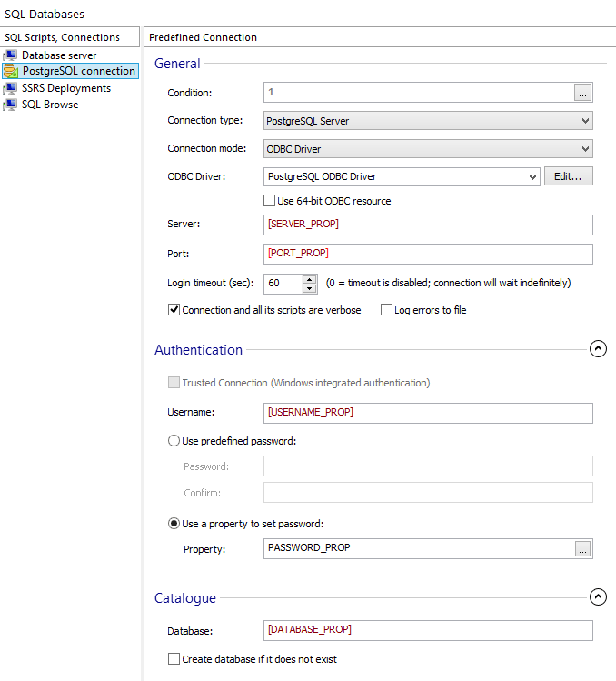616x681 pixels.
Task: Click the Edit... button for ODBC Driver
Action: [x=568, y=176]
